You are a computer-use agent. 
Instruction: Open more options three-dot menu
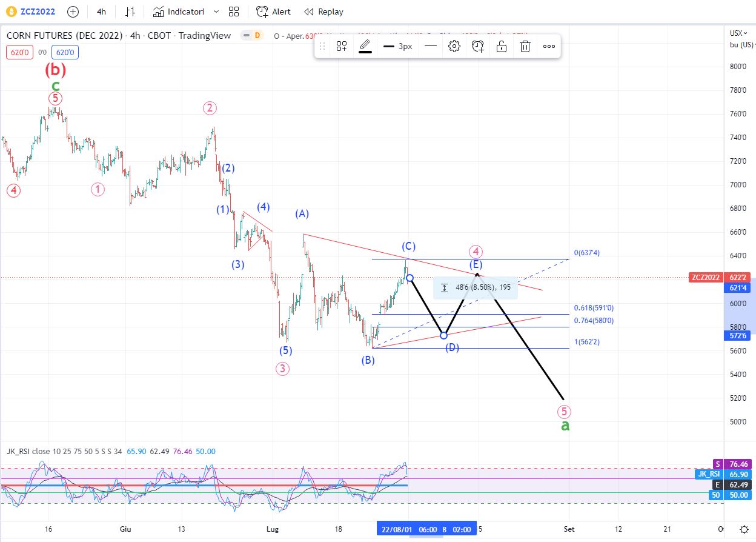549,46
